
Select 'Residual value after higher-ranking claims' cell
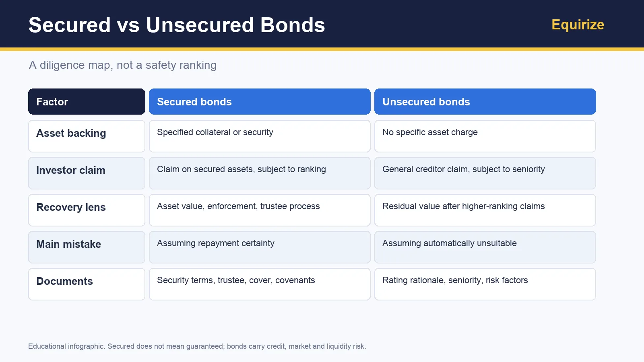pos(485,210)
